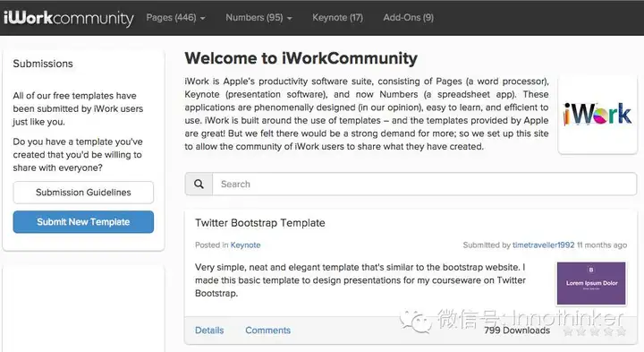Viewport: 644px width, 352px height.
Task: Click the 799 Downloads text
Action: pyautogui.click(x=517, y=331)
